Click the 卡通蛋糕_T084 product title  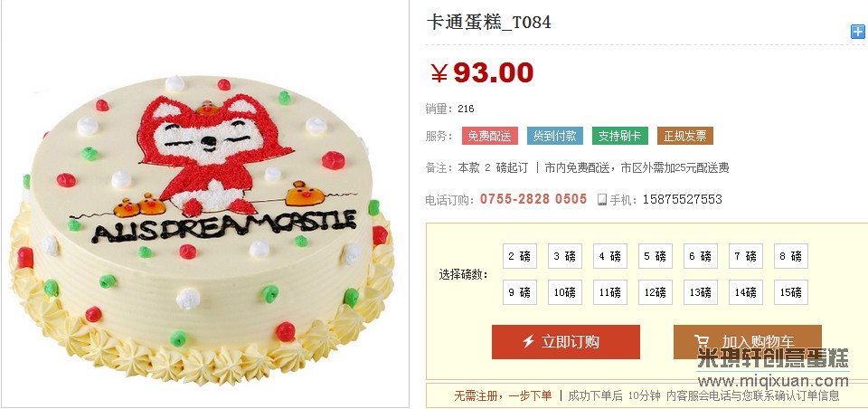[488, 22]
